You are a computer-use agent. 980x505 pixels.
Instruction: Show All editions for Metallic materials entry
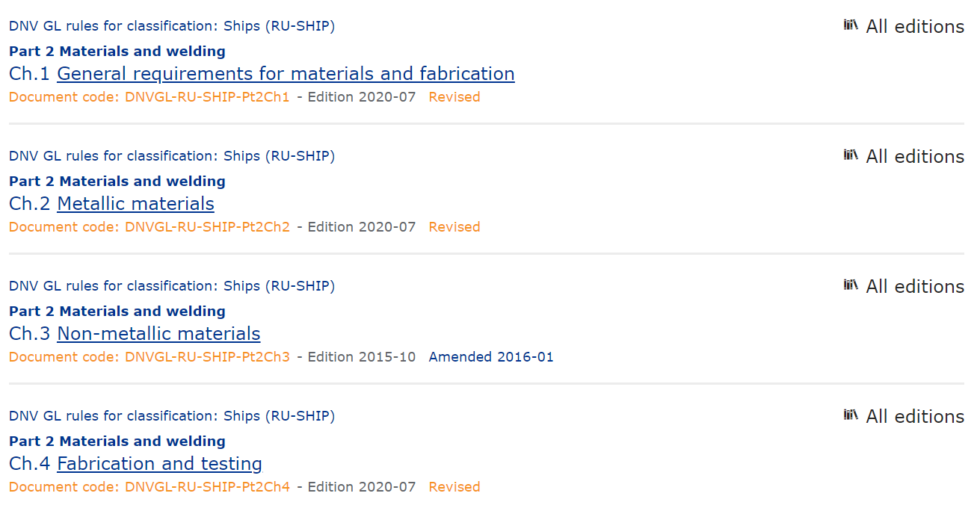click(x=915, y=157)
